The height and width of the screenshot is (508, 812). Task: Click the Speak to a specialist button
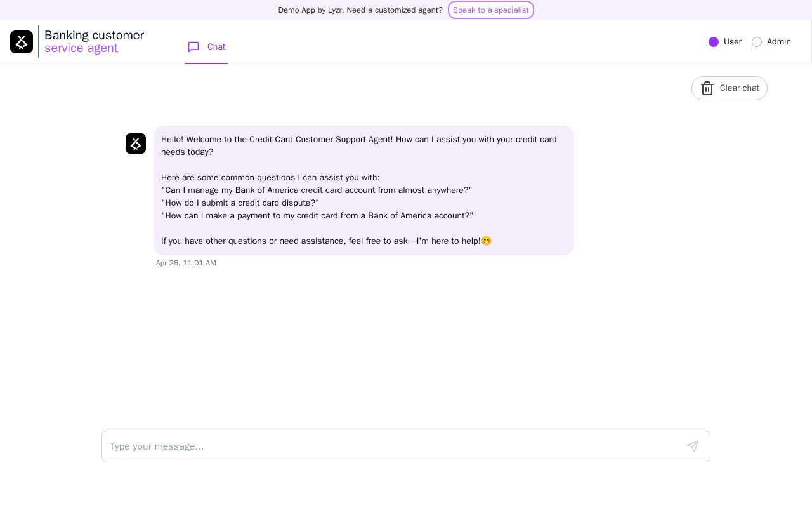(x=490, y=10)
